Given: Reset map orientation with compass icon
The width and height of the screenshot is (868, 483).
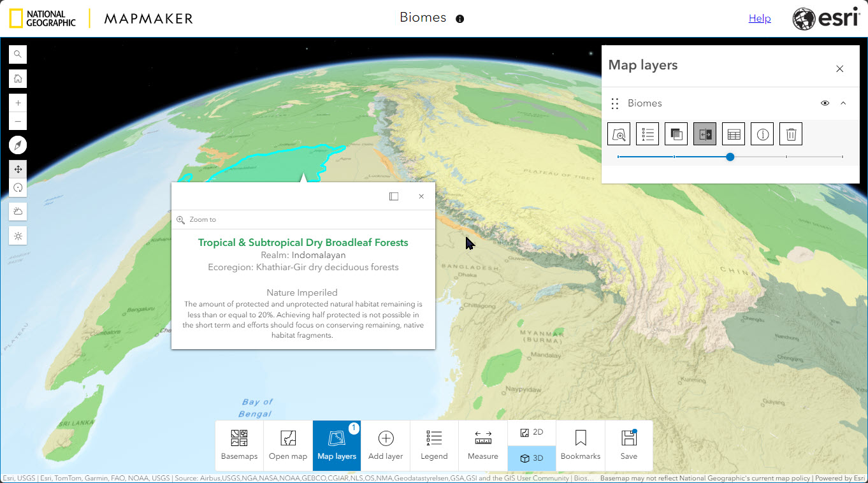Looking at the screenshot, I should (17, 145).
